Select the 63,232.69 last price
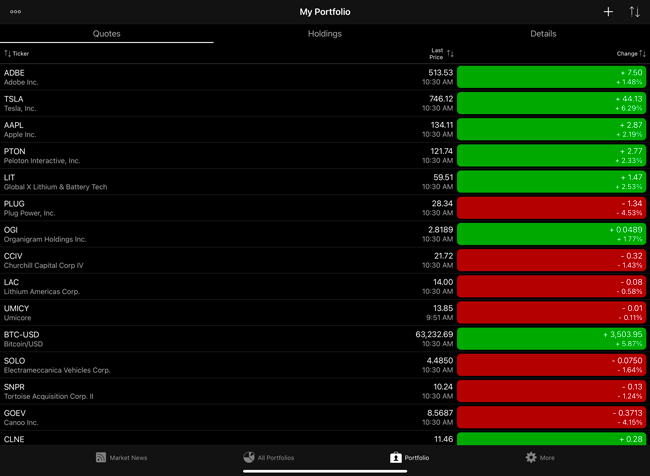The height and width of the screenshot is (476, 650). pos(434,334)
